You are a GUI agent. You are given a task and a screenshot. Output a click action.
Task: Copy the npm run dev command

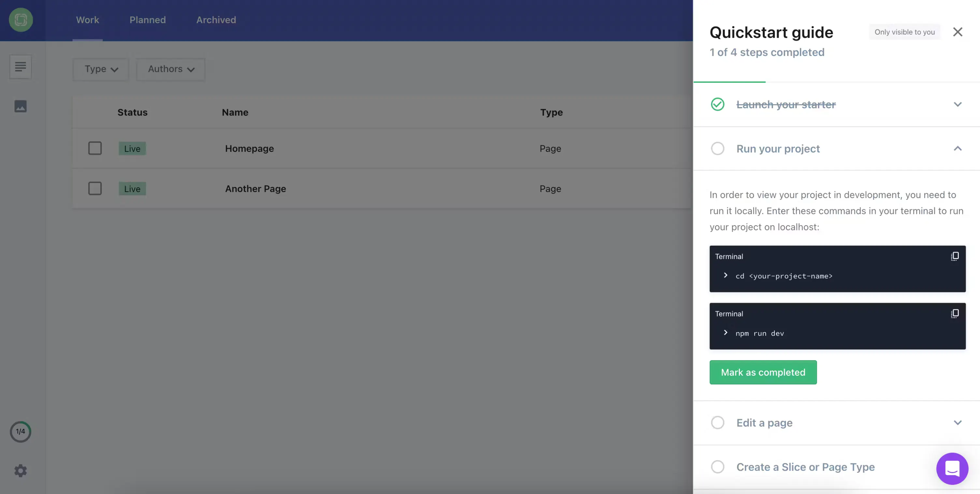955,313
